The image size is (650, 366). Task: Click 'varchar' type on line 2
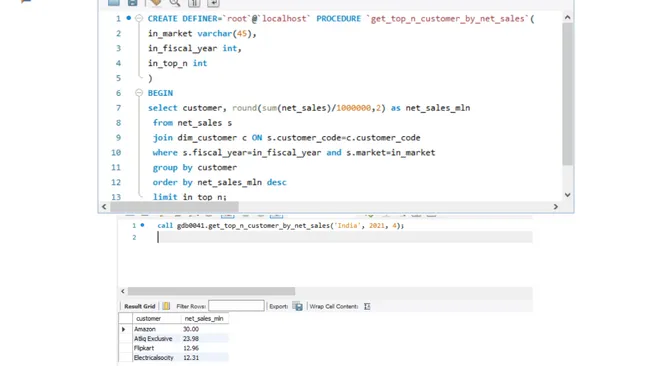[215, 34]
